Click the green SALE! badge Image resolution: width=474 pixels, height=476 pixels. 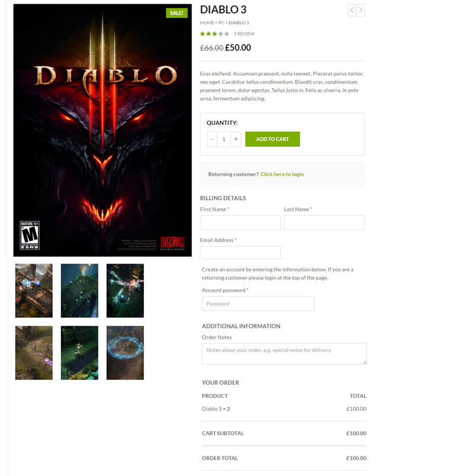point(177,13)
